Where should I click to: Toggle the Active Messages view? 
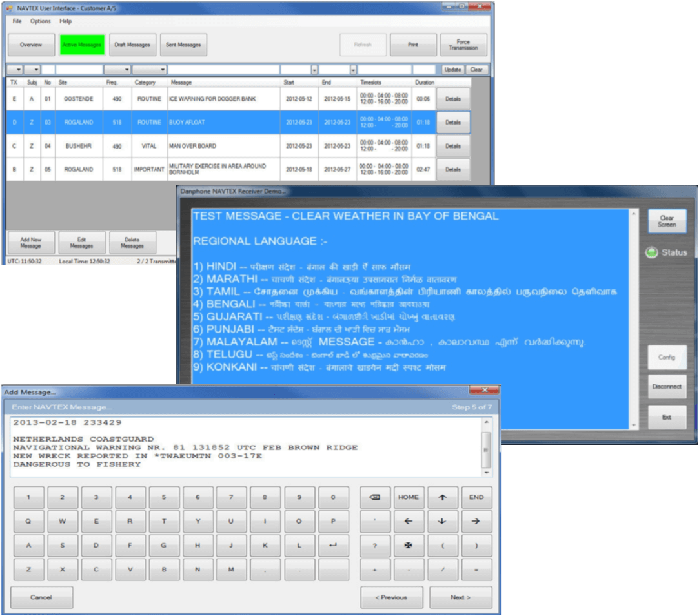click(82, 45)
